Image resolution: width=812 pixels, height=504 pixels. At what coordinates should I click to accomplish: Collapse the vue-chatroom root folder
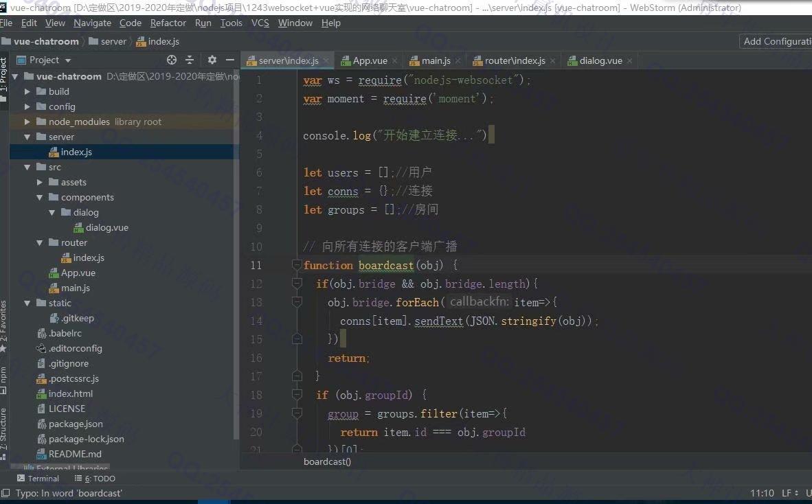(x=14, y=77)
